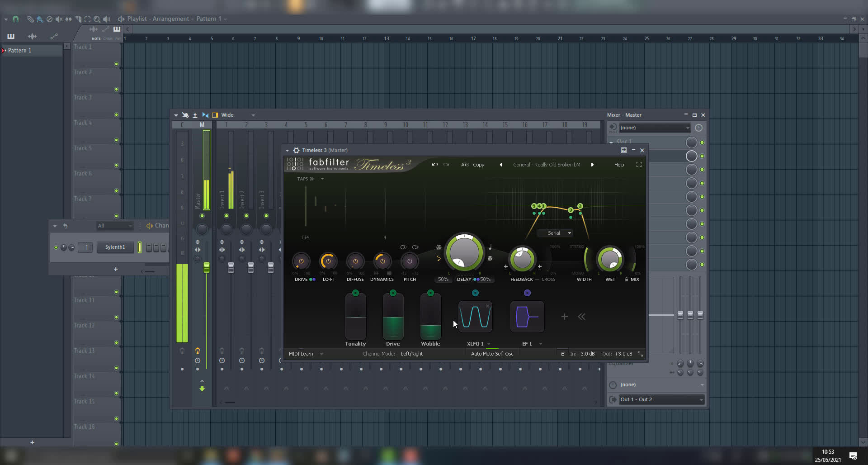Show automation clips in the picker panel

(54, 36)
